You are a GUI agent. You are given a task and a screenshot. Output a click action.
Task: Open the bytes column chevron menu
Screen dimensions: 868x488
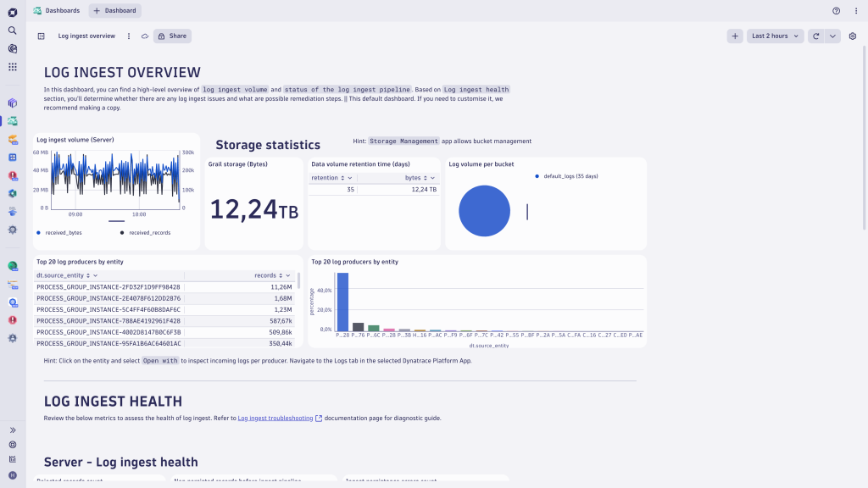coord(433,178)
